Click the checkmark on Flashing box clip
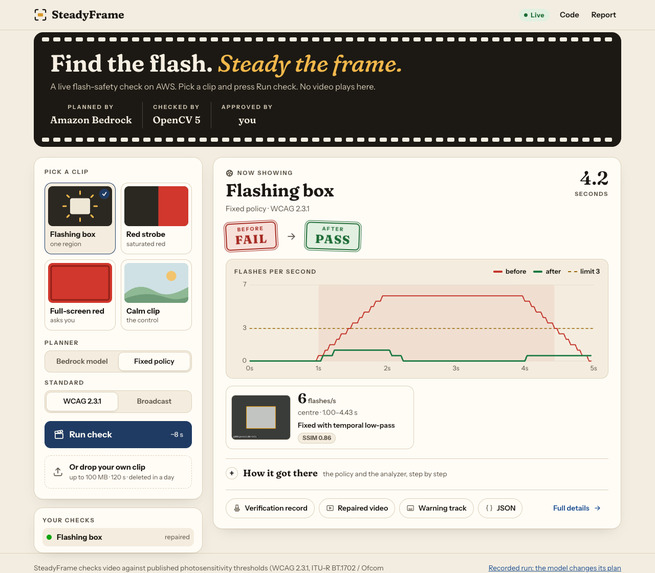 104,194
